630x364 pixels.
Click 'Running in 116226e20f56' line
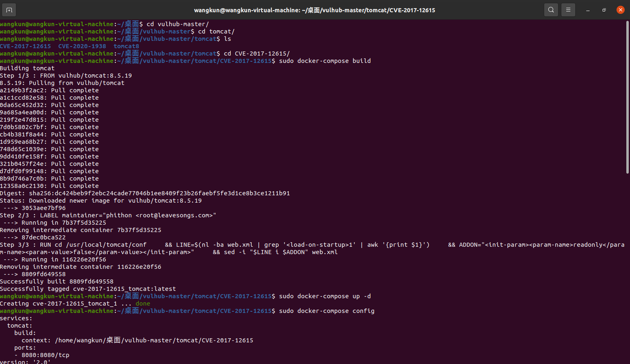55,259
